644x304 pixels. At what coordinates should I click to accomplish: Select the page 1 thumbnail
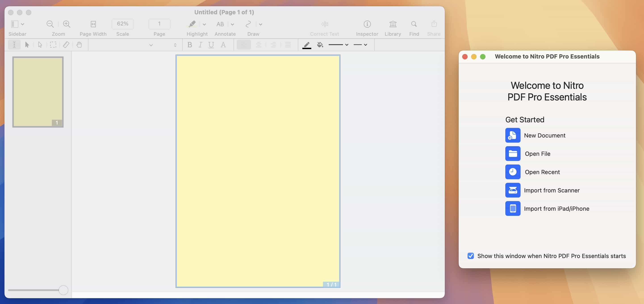pyautogui.click(x=38, y=92)
